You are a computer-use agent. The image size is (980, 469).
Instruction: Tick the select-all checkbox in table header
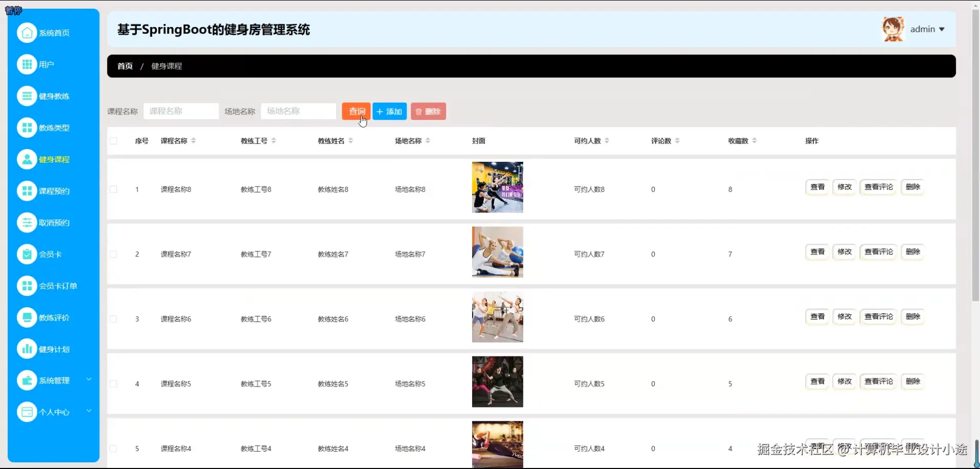tap(114, 141)
